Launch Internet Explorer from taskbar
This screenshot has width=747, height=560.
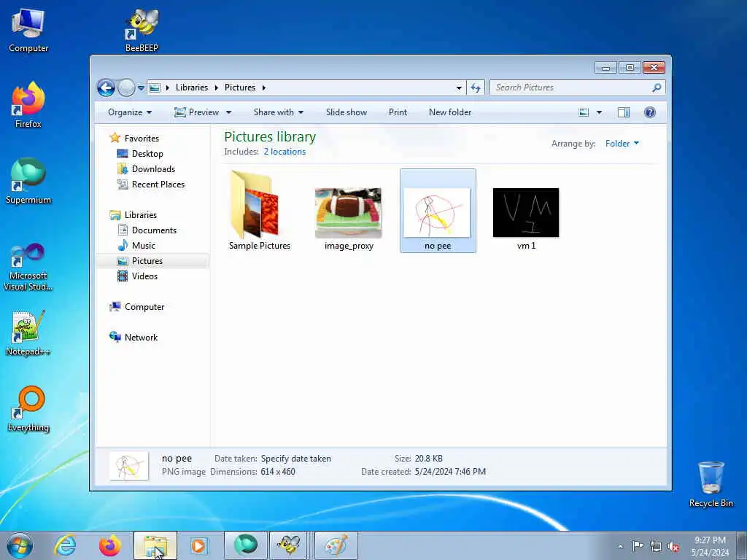click(65, 545)
